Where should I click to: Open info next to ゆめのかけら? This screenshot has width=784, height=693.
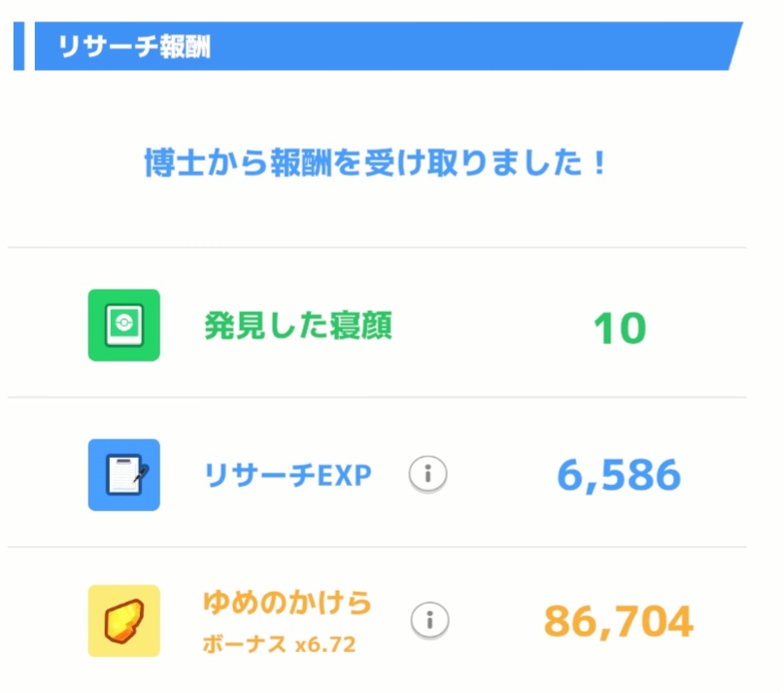427,619
